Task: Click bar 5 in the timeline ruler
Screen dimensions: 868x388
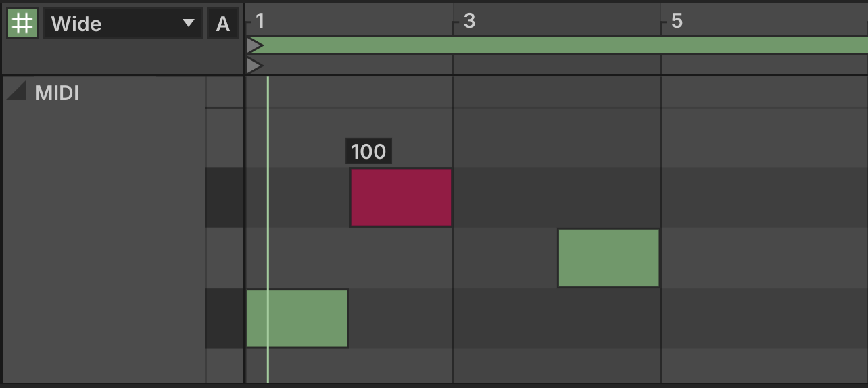Action: [x=677, y=21]
